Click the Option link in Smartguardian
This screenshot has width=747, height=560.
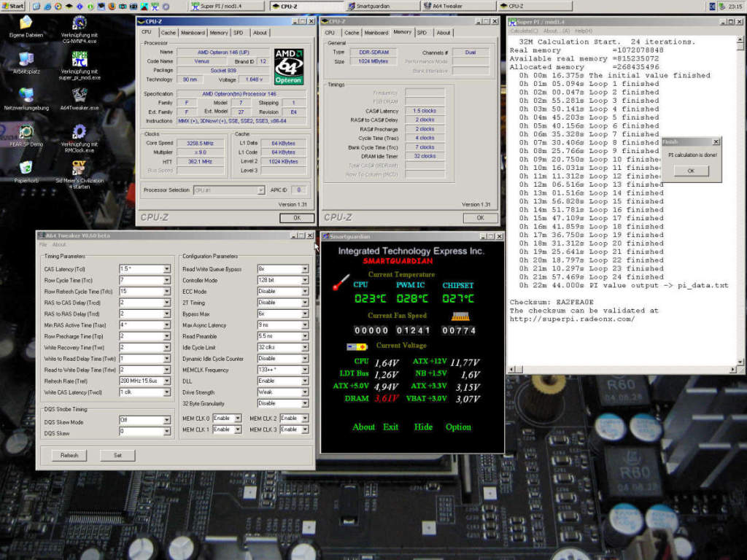[458, 427]
